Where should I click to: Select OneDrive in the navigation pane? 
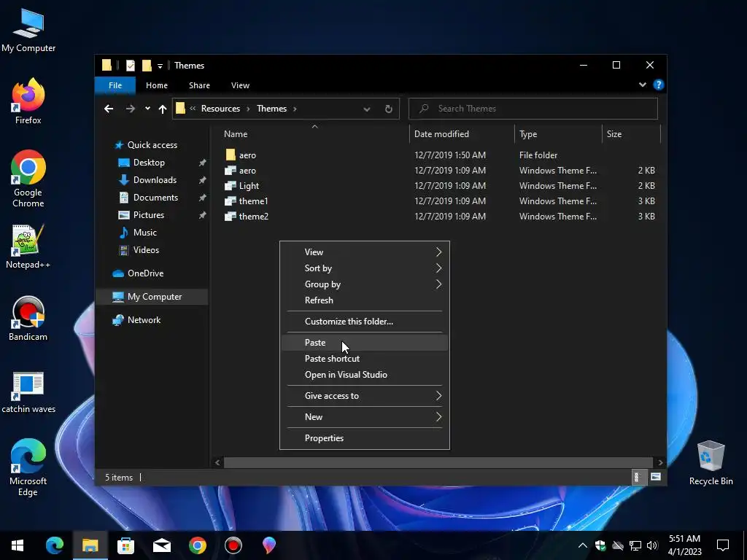click(145, 273)
